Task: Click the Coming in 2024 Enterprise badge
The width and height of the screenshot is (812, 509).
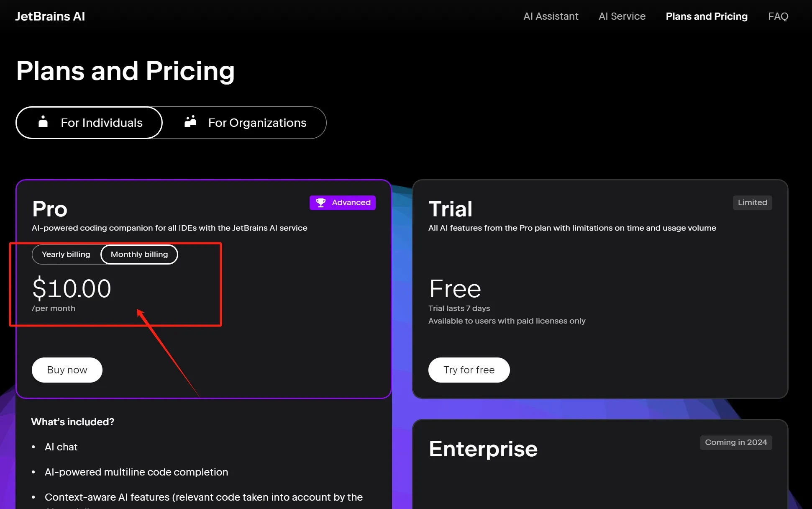Action: [736, 442]
